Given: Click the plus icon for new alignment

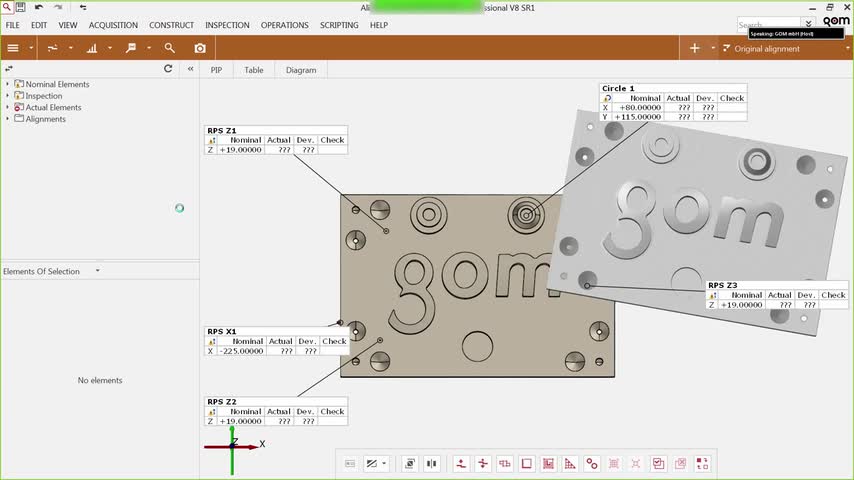Looking at the screenshot, I should coord(694,48).
